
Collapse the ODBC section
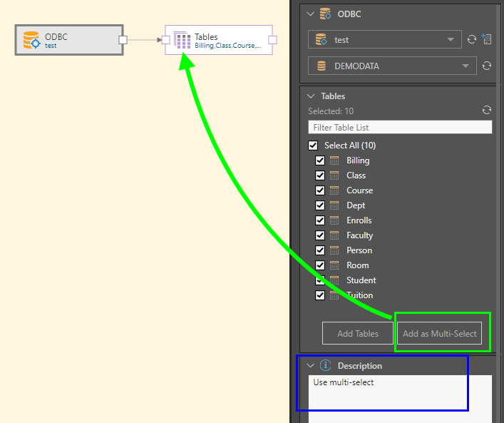(310, 14)
